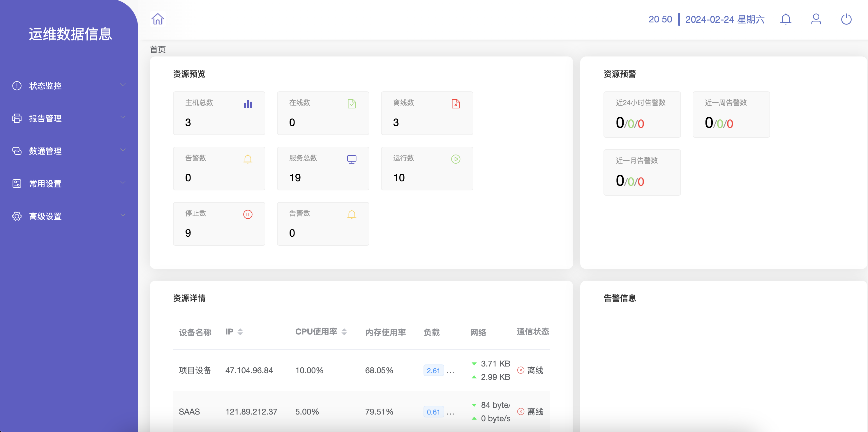
Task: Click bell icon on 告警数 card beside 服务总数
Action: [x=248, y=159]
